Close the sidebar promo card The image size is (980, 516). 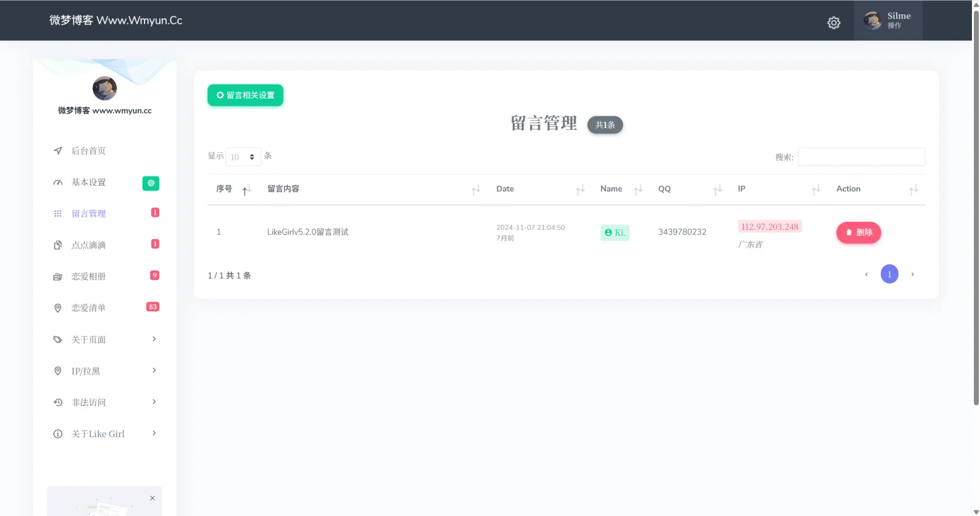click(x=153, y=498)
